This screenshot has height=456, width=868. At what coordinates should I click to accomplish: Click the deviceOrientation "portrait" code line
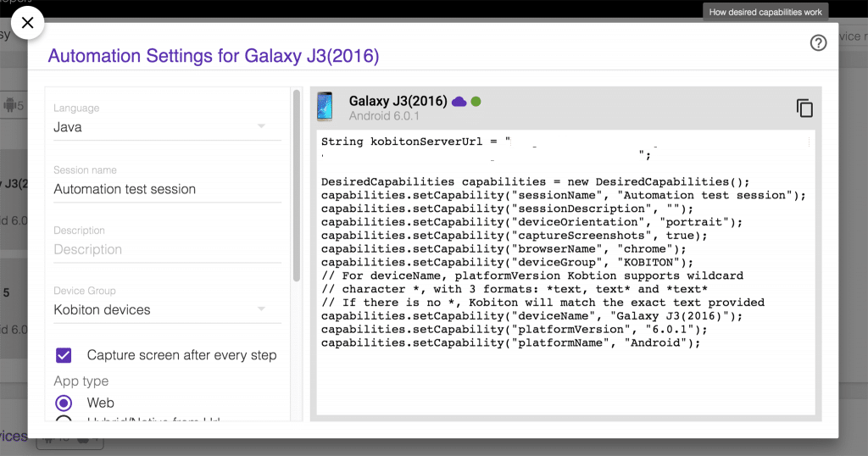click(x=531, y=222)
